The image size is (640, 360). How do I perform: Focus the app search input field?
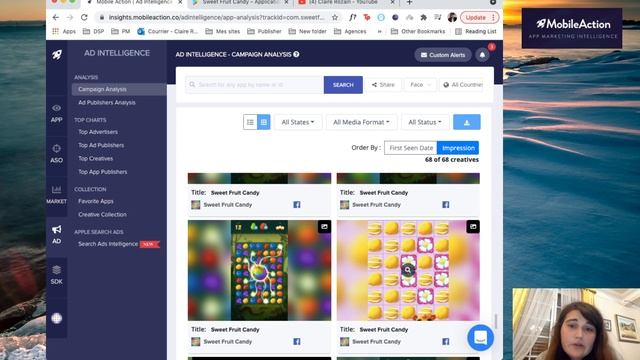coord(255,85)
